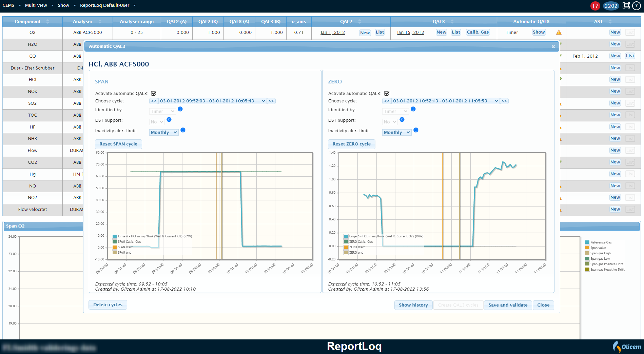Open ZERO DST support dropdown
Screen dimensions: 644x354
390,122
